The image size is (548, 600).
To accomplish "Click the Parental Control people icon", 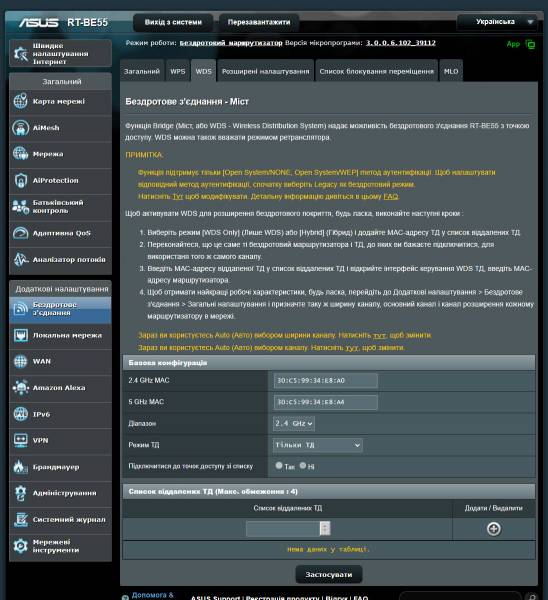I will [x=20, y=207].
